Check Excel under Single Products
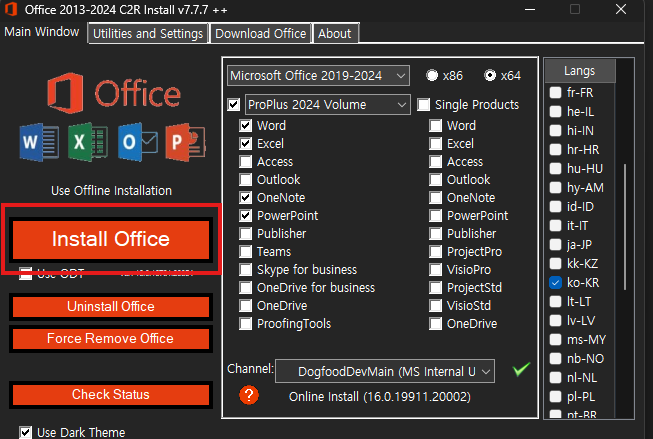The image size is (653, 439). click(436, 144)
